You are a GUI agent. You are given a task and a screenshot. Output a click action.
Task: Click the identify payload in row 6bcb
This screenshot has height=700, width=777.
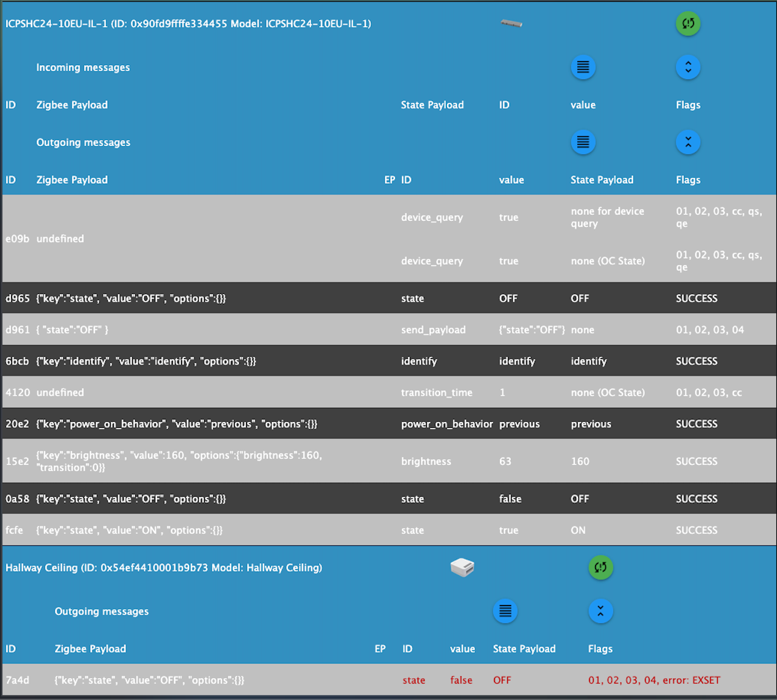[x=146, y=361]
